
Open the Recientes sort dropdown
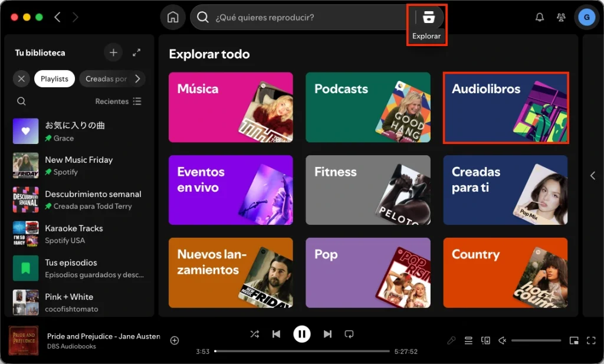coord(118,101)
